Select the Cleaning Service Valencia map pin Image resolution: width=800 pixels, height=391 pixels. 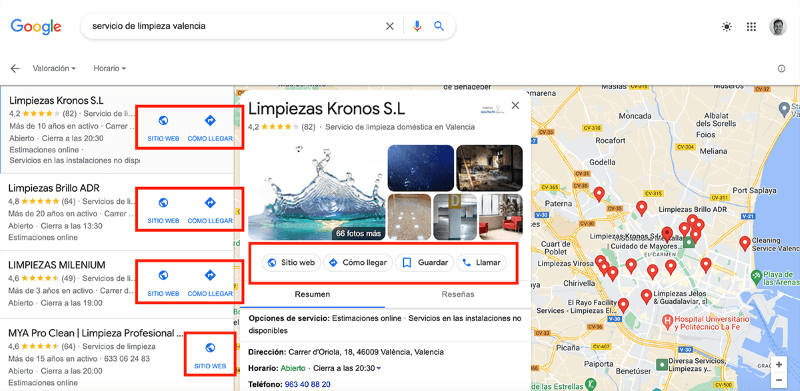pos(745,243)
